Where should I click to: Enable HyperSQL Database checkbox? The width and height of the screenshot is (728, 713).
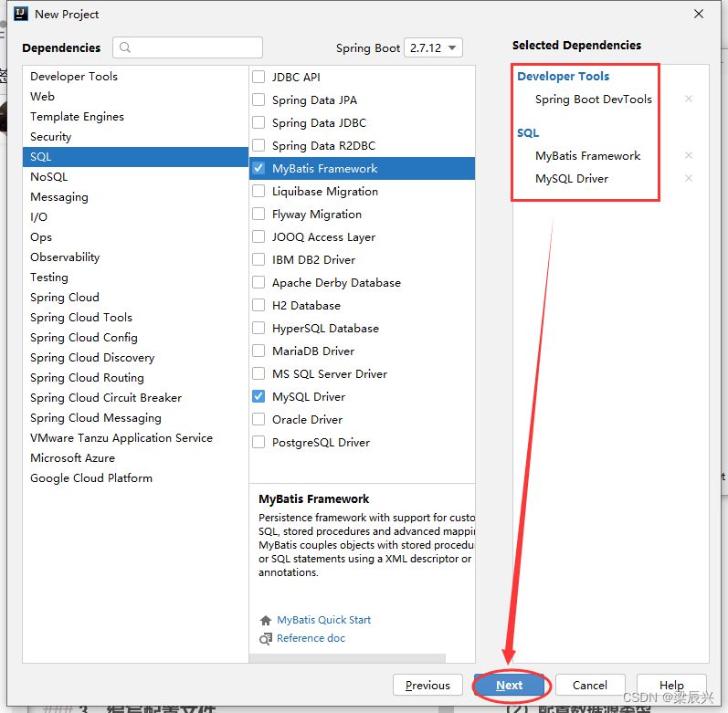[x=258, y=328]
